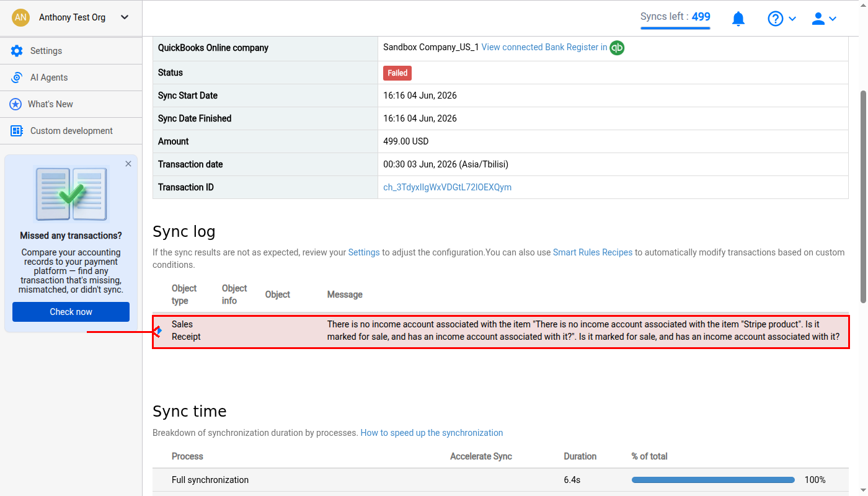Viewport: 868px width, 496px height.
Task: Click the Syncs left 499 counter
Action: (x=675, y=17)
